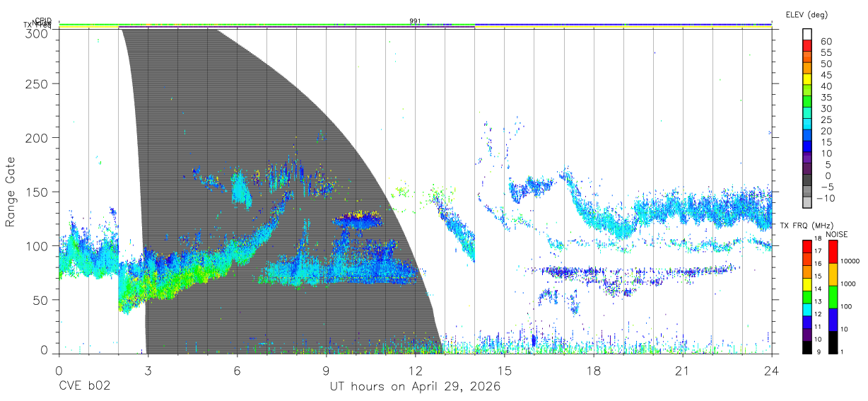
Task: Click the black bottom segment of the TX FRQ color bar
Action: [807, 347]
